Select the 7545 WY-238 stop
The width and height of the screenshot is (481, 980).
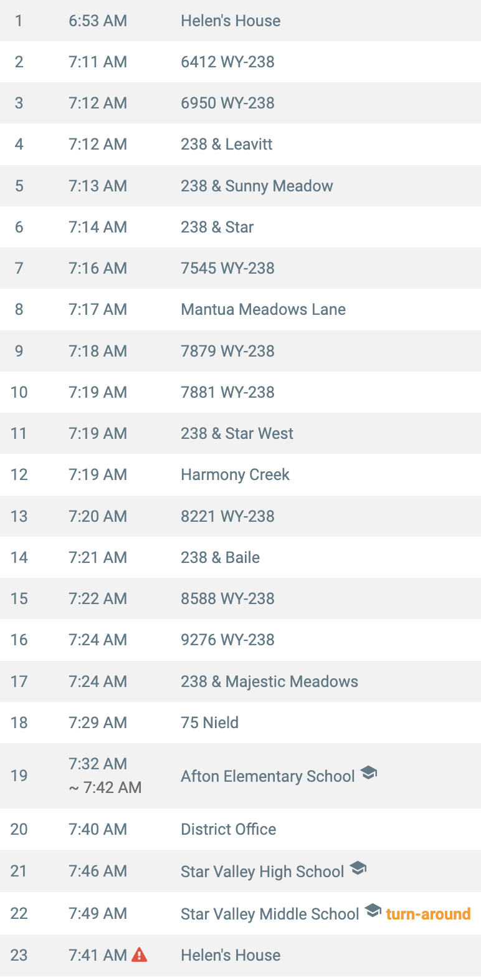(240, 268)
